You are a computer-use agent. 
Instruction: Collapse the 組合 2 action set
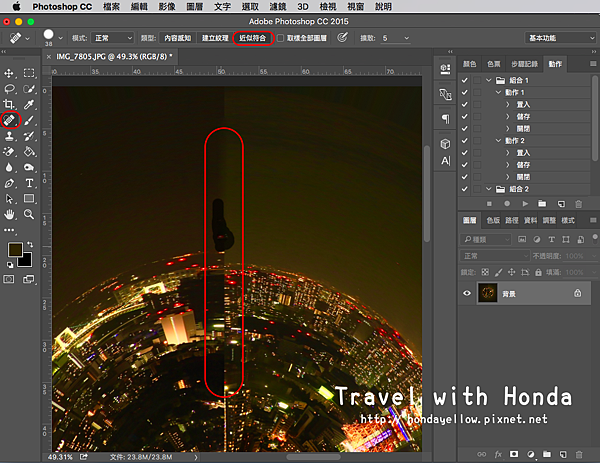(489, 189)
